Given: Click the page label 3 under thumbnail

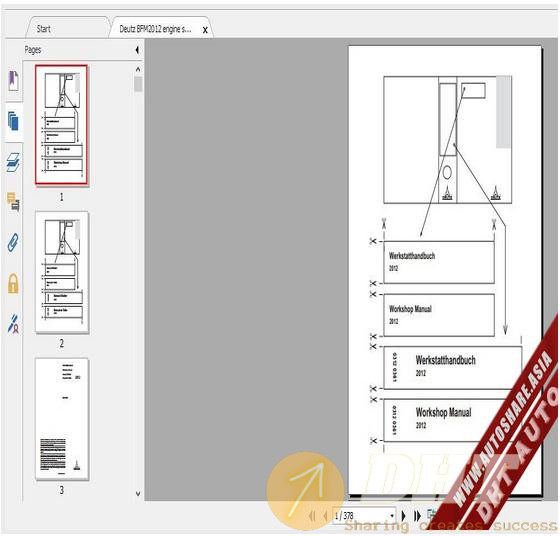Looking at the screenshot, I should [x=62, y=490].
